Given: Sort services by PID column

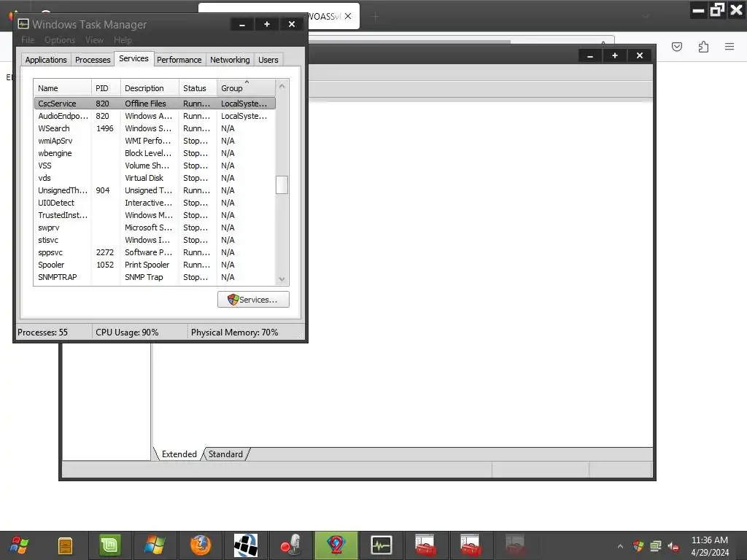Looking at the screenshot, I should (x=106, y=88).
